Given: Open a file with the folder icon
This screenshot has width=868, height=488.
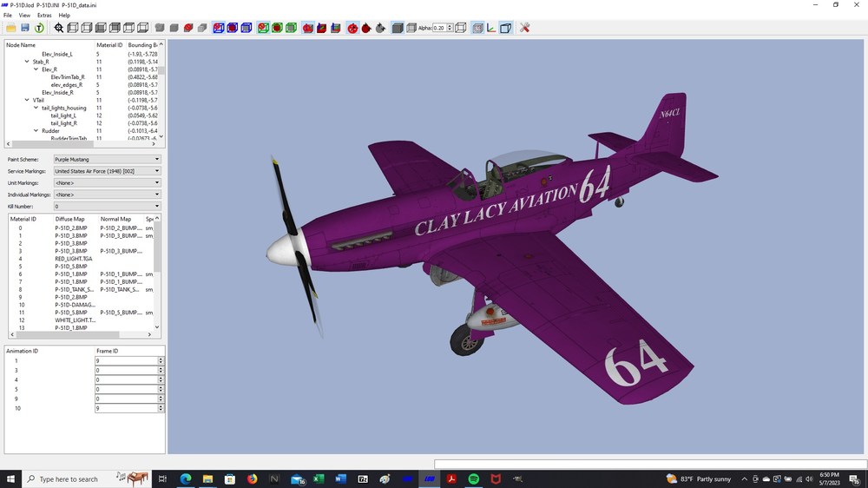Looking at the screenshot, I should click(10, 28).
